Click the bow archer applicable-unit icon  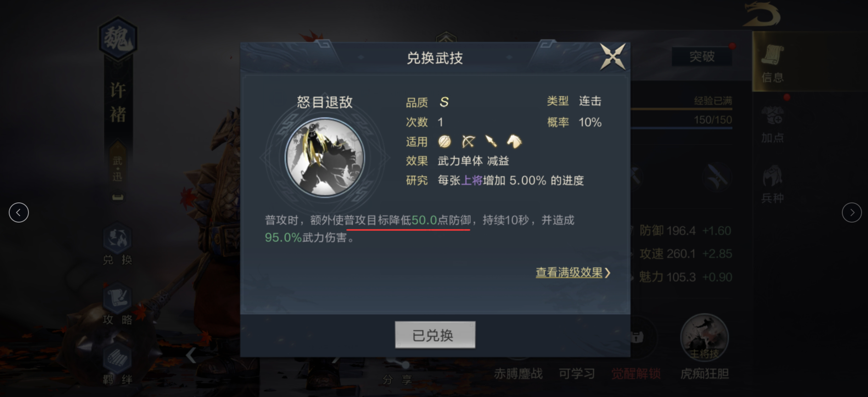point(468,142)
